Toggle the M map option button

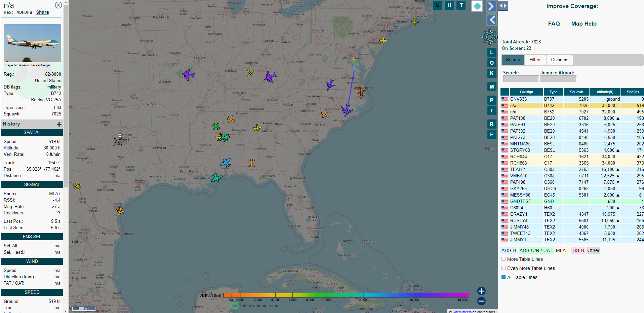click(492, 87)
